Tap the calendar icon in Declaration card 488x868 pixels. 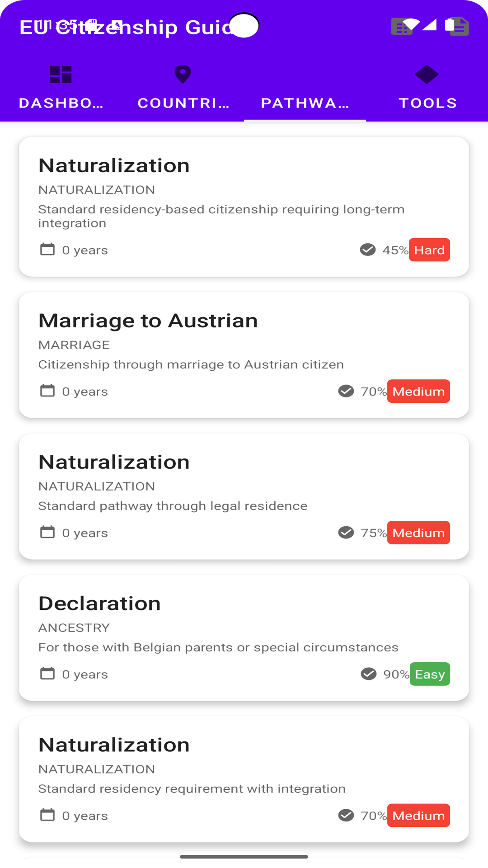(47, 674)
